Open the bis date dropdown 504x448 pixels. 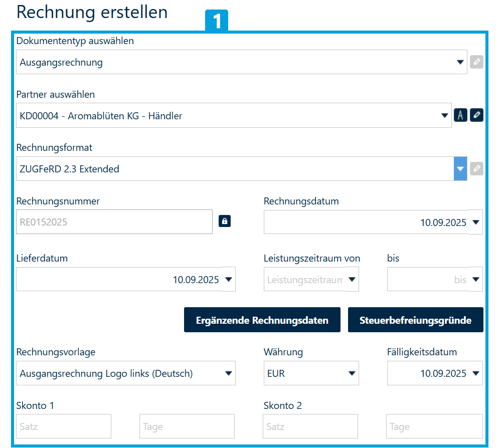[x=475, y=279]
